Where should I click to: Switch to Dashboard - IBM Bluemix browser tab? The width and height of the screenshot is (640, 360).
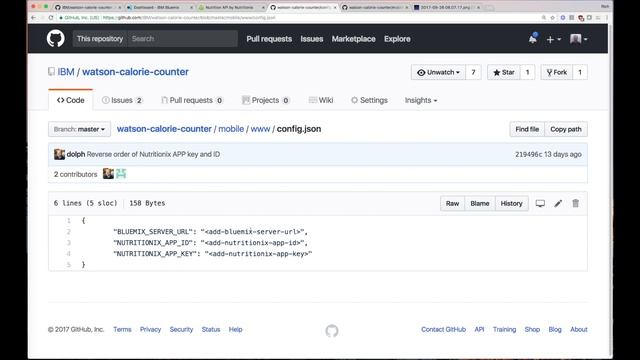tap(159, 7)
